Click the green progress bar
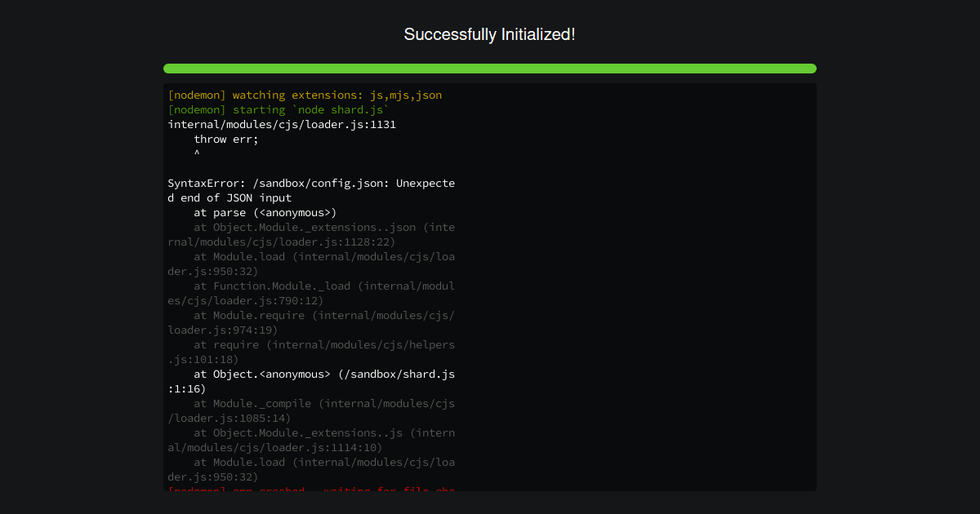The width and height of the screenshot is (980, 514). tap(490, 69)
